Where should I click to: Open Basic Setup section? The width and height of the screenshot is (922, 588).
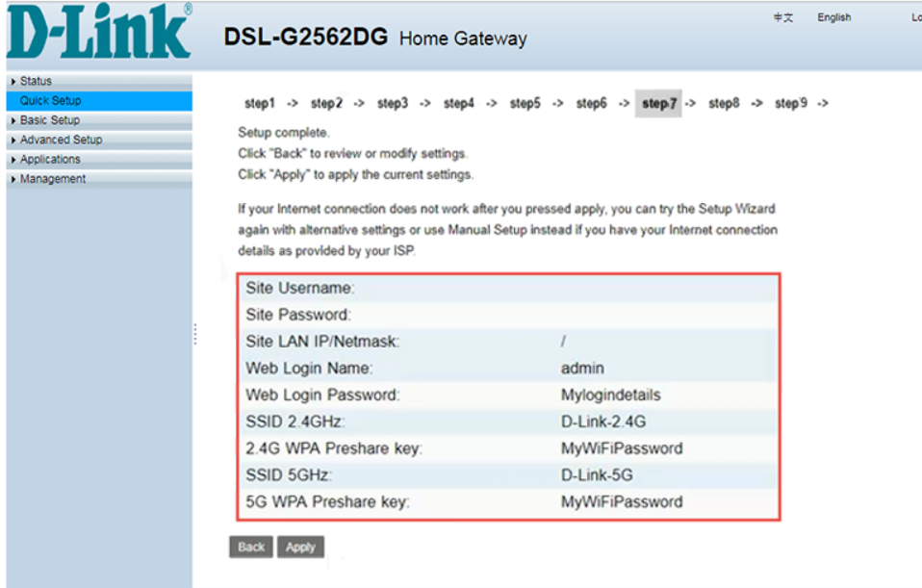pos(50,120)
